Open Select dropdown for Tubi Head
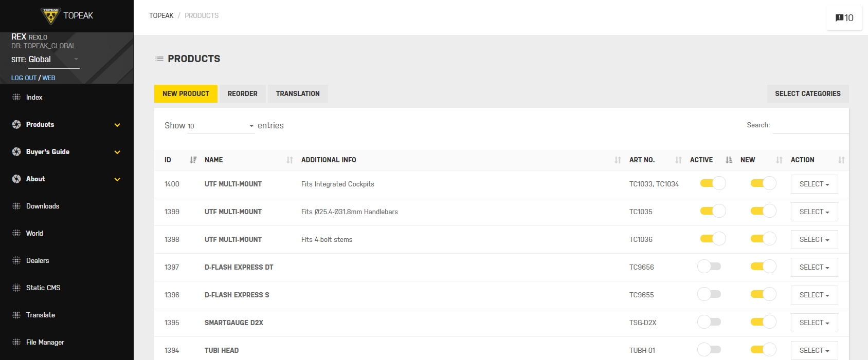Viewport: 868px width, 360px height. tap(814, 350)
